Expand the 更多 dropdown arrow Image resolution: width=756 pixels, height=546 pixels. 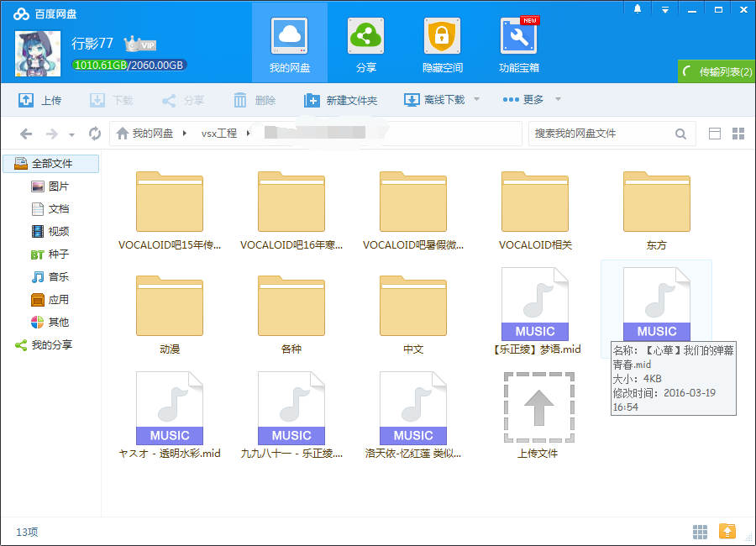click(x=558, y=99)
